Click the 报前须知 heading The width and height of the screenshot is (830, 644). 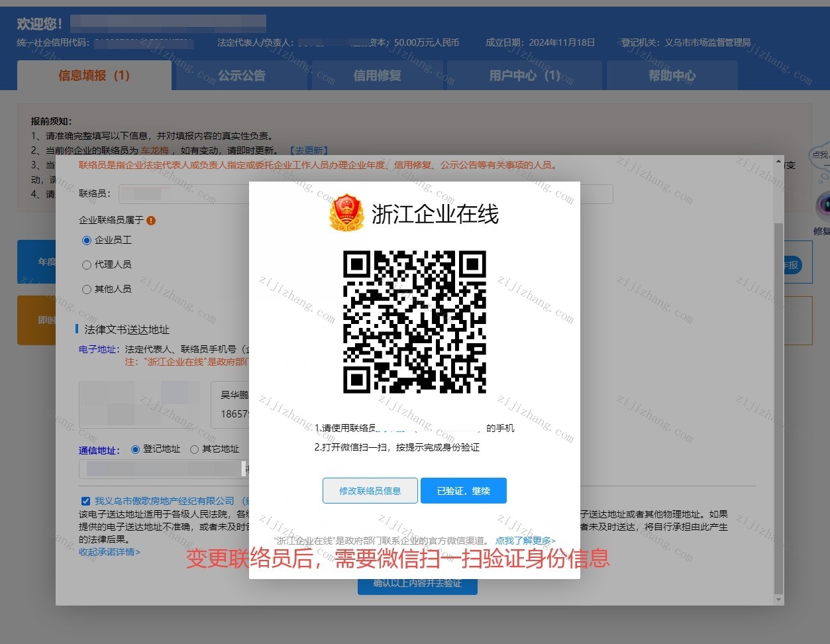51,121
